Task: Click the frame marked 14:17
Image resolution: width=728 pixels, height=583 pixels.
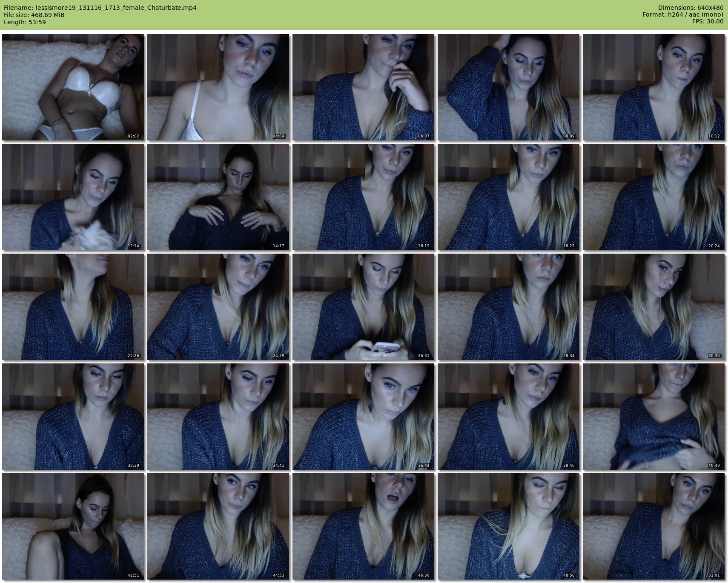Action: point(218,197)
